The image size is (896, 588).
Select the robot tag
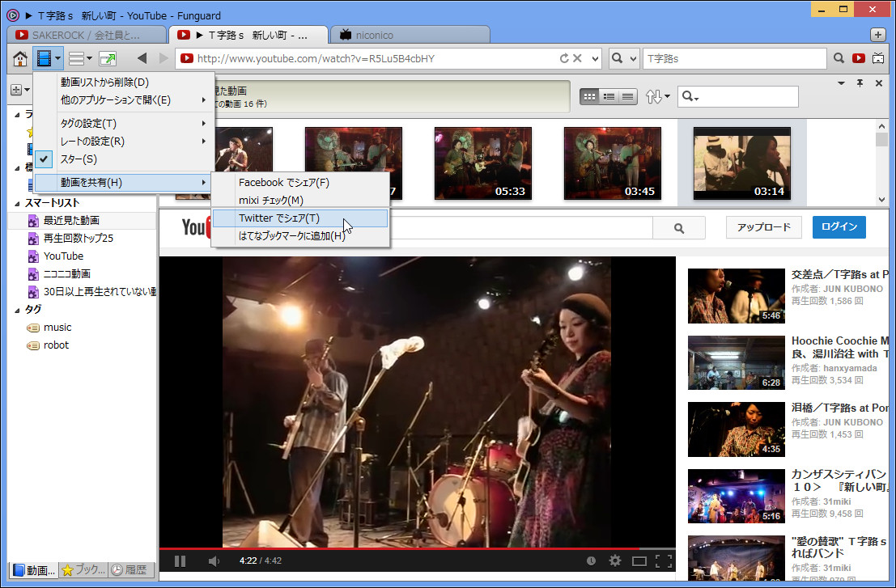[x=56, y=345]
